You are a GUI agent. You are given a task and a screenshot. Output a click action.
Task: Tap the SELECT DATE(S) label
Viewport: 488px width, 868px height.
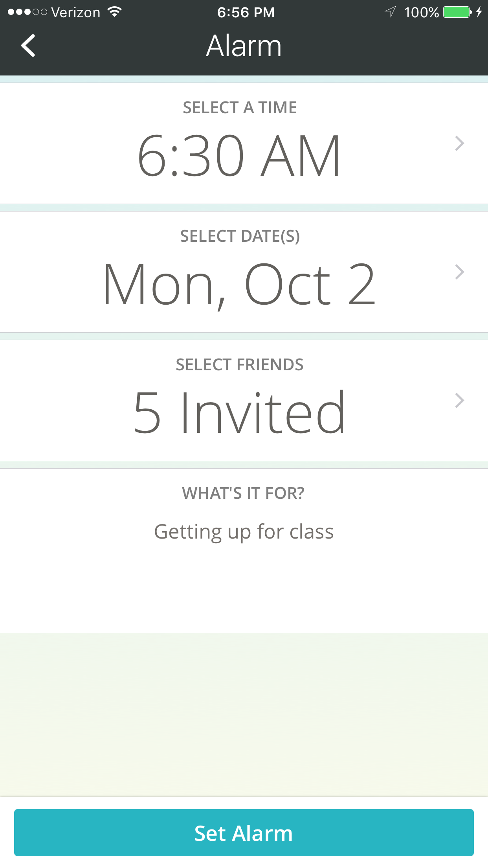pos(240,236)
